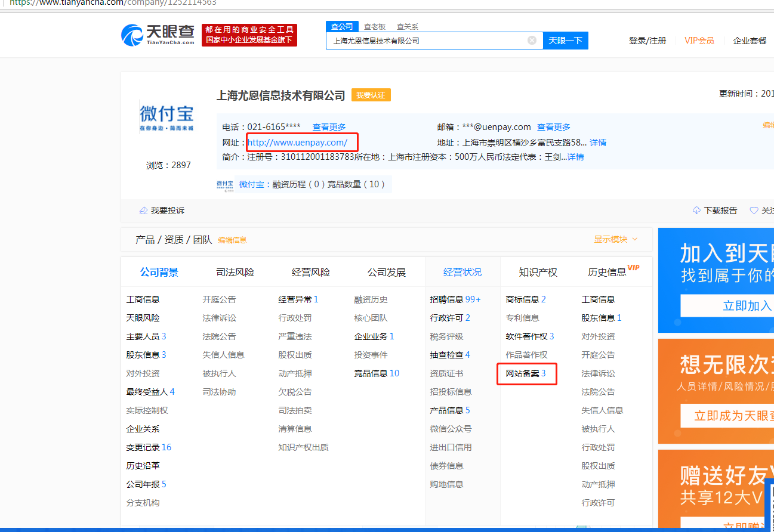Open 竞品信息 10 entry
Viewport: 774px width, 532px height.
pos(377,373)
